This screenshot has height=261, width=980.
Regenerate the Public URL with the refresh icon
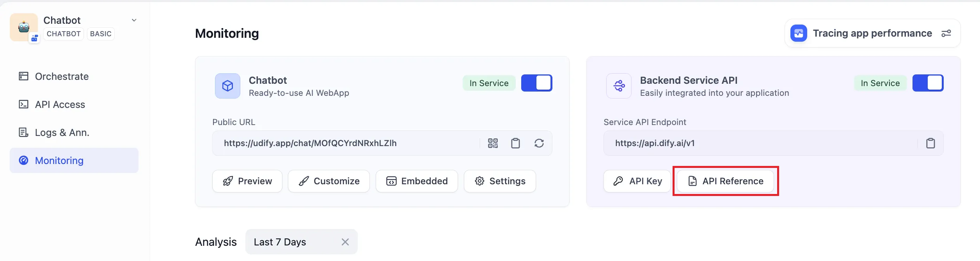pyautogui.click(x=539, y=143)
